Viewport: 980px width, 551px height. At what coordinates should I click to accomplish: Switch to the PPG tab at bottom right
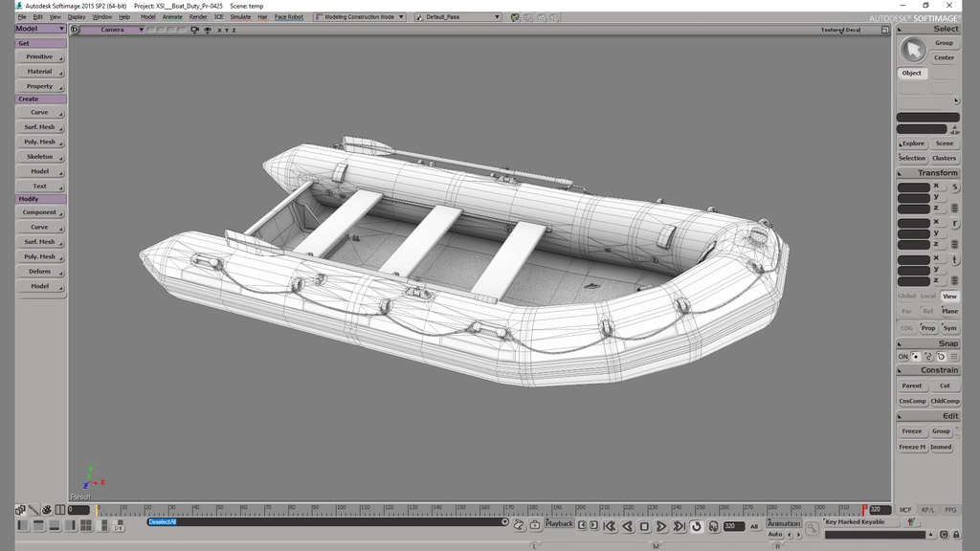[950, 510]
